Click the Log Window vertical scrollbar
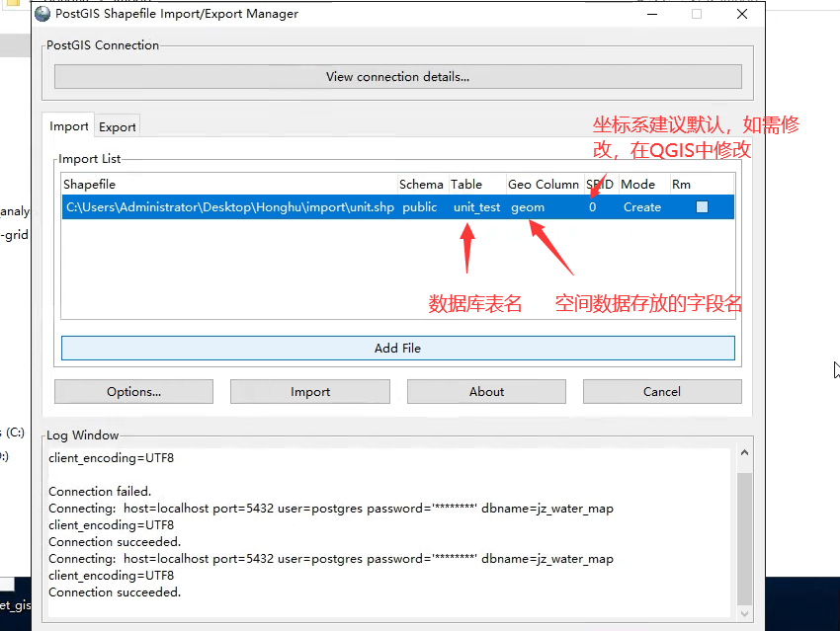This screenshot has width=840, height=631. click(x=745, y=533)
